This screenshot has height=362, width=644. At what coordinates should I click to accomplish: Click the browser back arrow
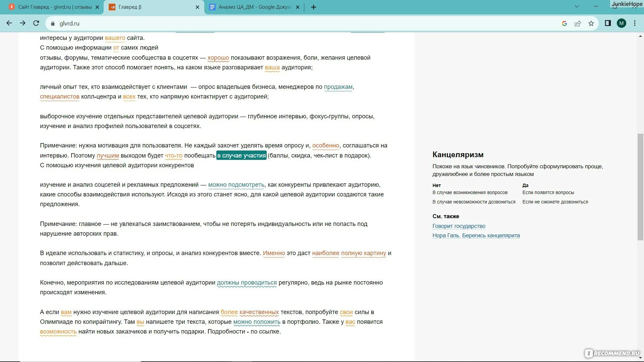[x=9, y=23]
